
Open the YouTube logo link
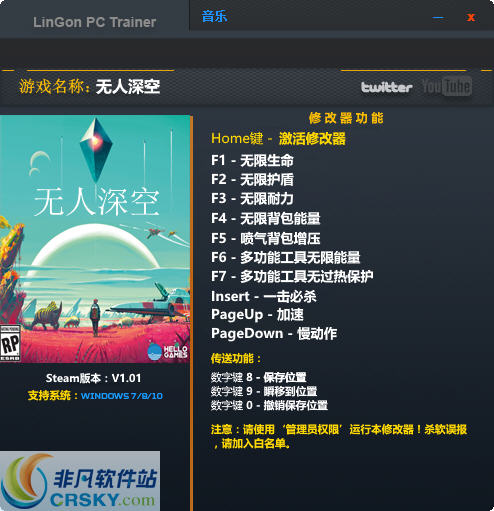447,86
